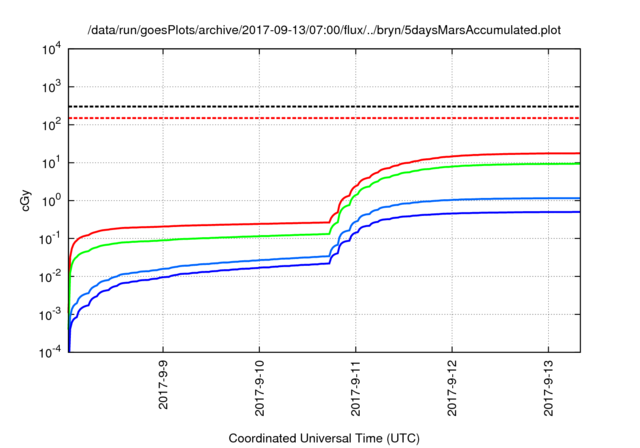Click the 10^-1 y-axis tick label
This screenshot has height=448, width=640.
[x=51, y=239]
